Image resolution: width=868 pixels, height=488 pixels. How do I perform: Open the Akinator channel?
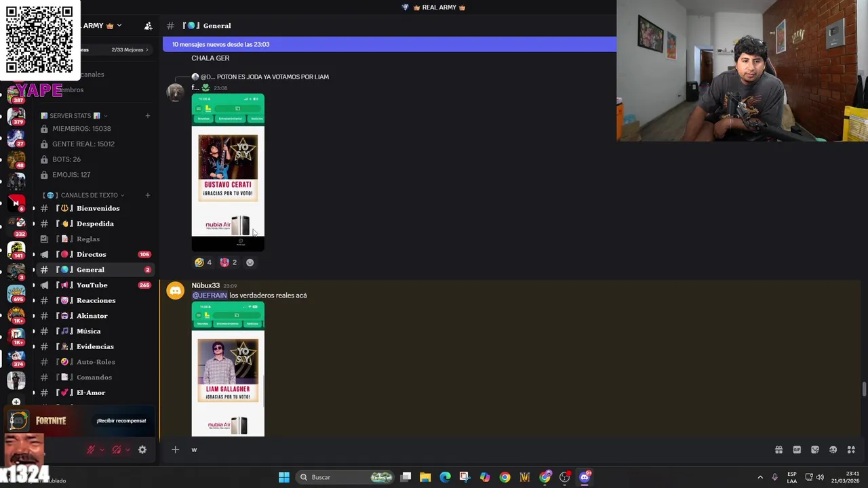tap(95, 316)
